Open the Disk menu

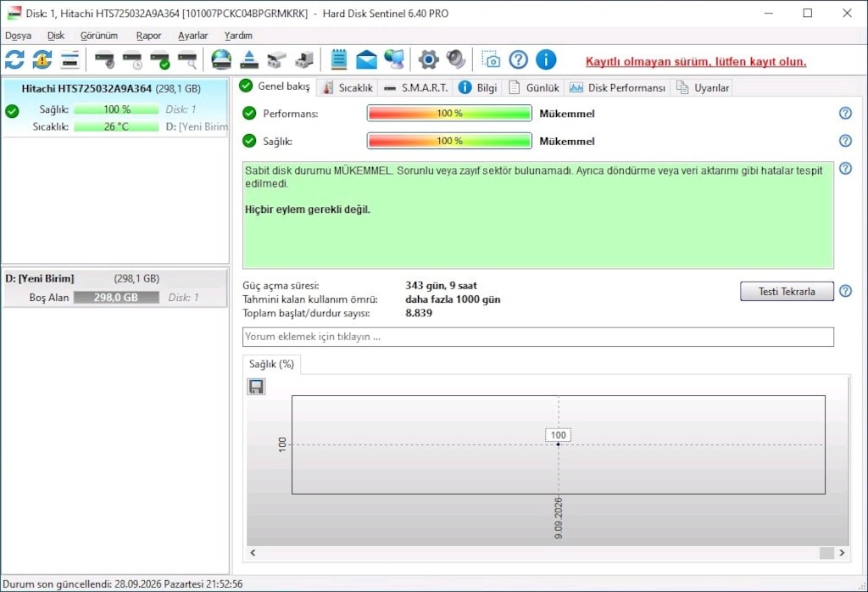click(56, 36)
